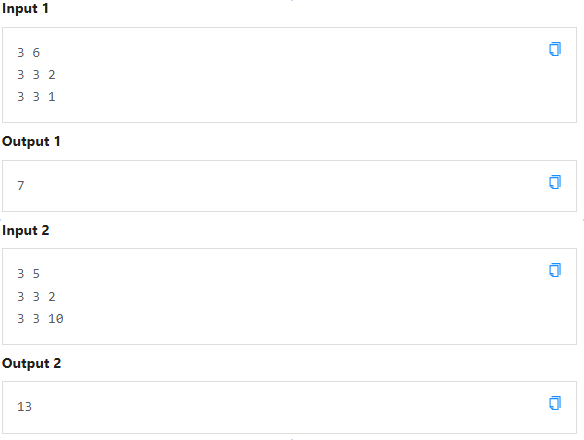Screen dimensions: 584x440
Task: Click the value 7 in Output 1
Action: 20,186
